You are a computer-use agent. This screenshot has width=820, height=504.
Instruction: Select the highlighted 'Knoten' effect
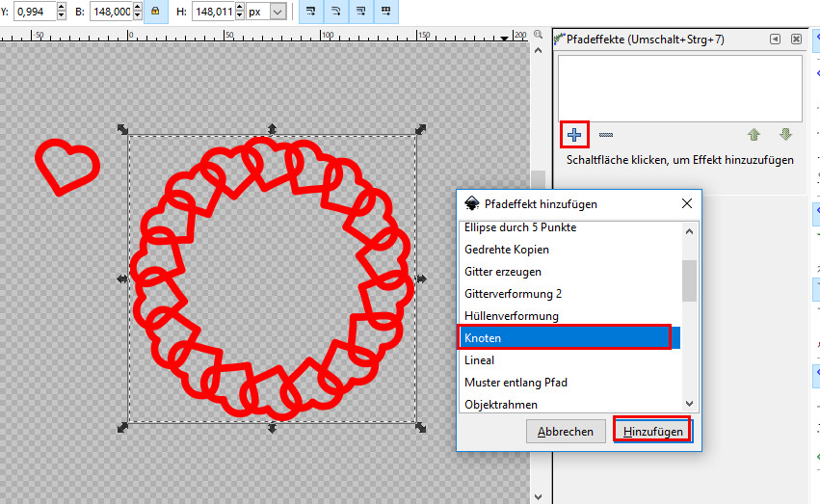pos(570,337)
